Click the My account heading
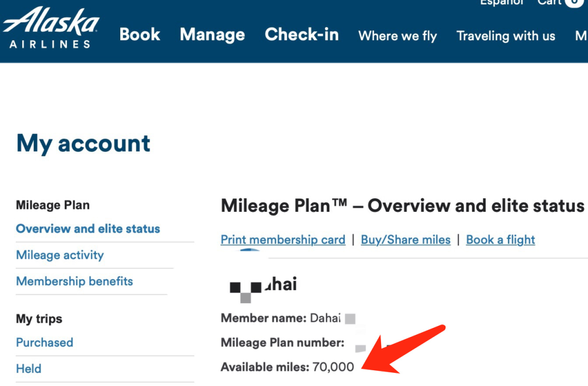Image resolution: width=588 pixels, height=386 pixels. point(83,144)
